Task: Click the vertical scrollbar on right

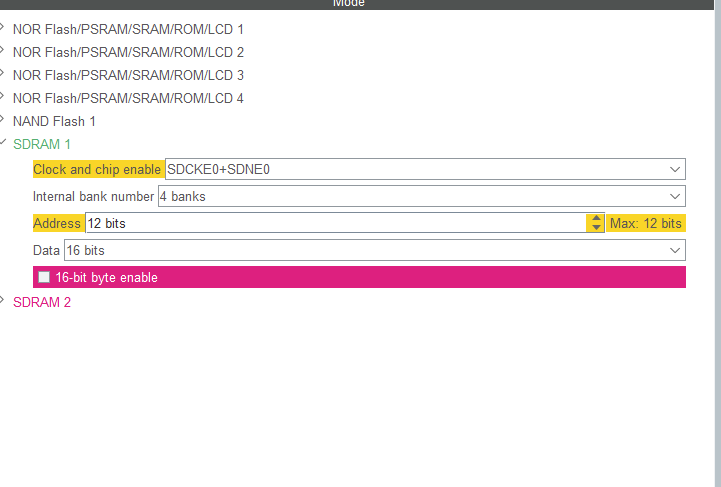Action: point(718,243)
